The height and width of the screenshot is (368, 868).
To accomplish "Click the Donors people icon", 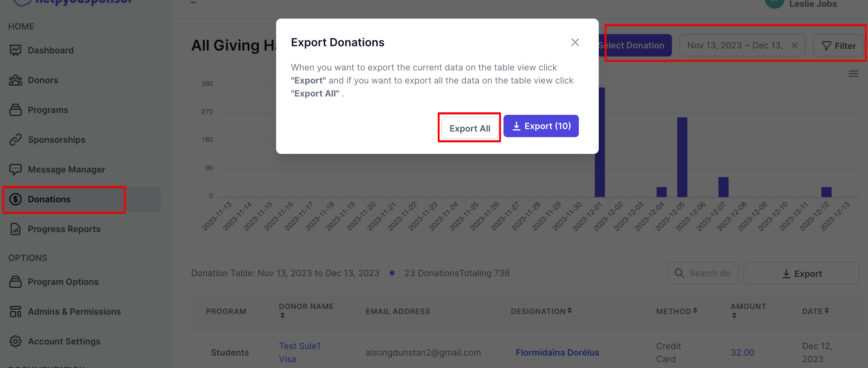I will click(16, 80).
